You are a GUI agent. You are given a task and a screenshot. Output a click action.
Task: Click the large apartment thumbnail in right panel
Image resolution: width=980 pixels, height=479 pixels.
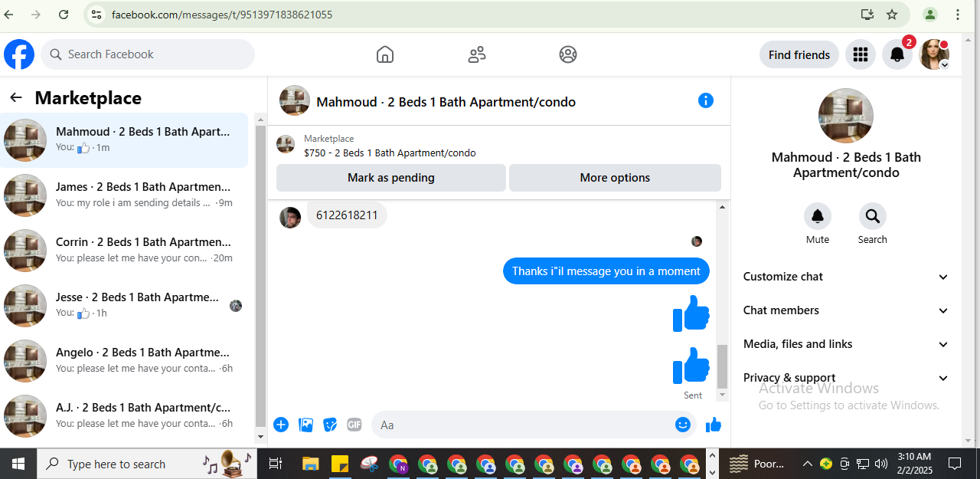pos(846,116)
